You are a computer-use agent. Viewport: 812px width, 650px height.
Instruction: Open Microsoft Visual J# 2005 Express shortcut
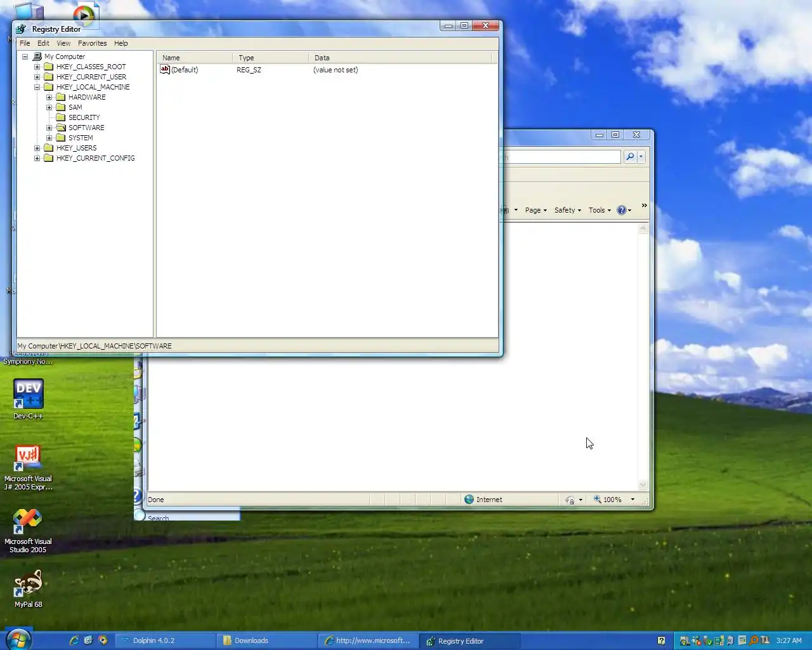point(29,468)
